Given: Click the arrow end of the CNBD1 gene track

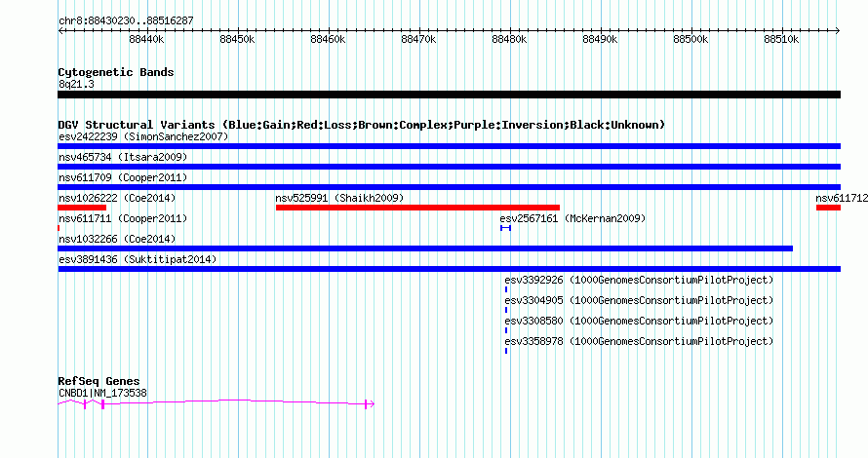Looking at the screenshot, I should (x=372, y=404).
